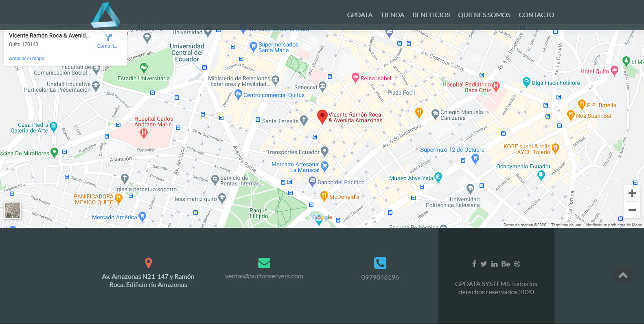Click the Santa Teresita church pin

pyautogui.click(x=304, y=120)
